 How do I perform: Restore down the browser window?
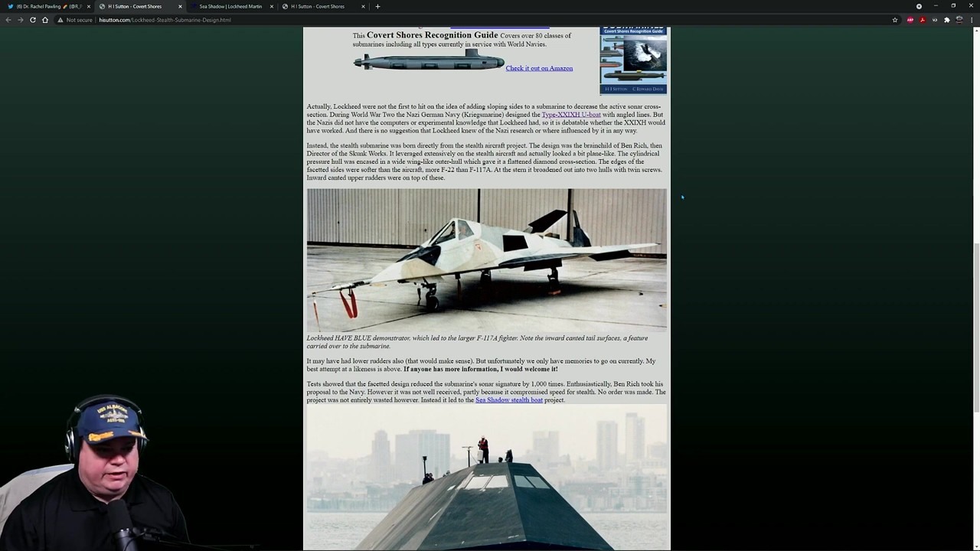(x=953, y=6)
